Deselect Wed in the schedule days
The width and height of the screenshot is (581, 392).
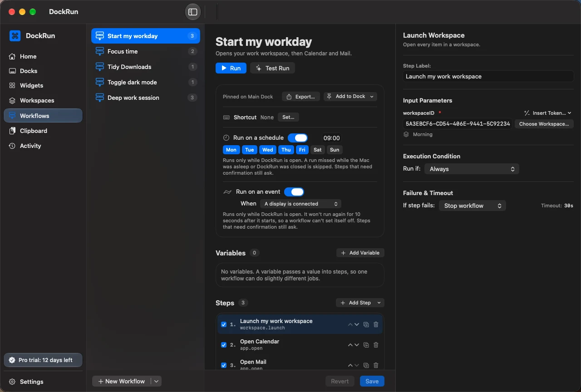click(268, 150)
